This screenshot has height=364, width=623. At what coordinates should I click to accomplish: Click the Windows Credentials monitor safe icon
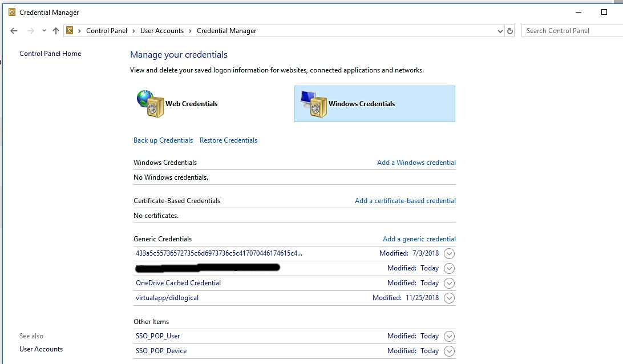click(x=313, y=104)
